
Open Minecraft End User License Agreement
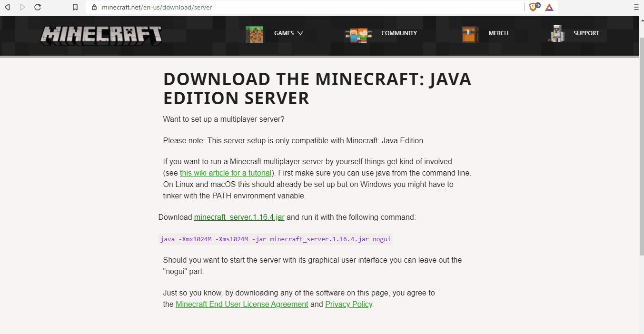242,305
